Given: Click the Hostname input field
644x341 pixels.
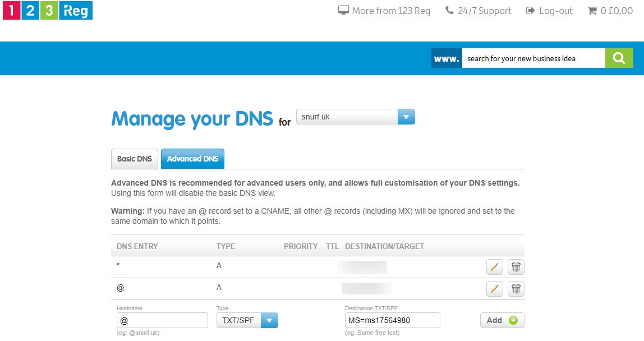Looking at the screenshot, I should 162,320.
